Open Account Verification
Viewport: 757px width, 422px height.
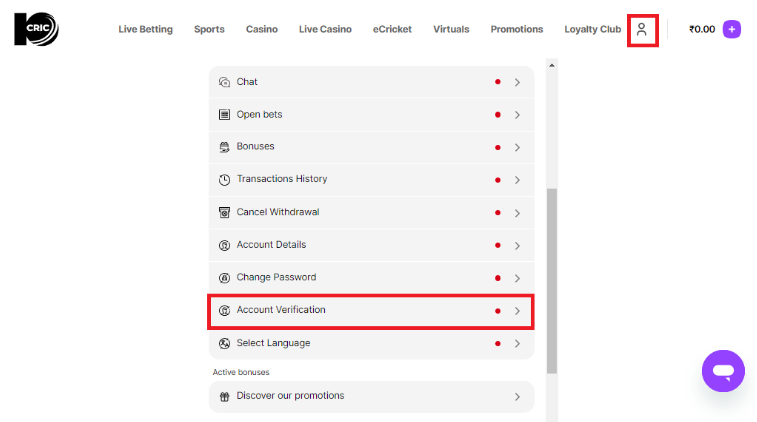point(280,310)
